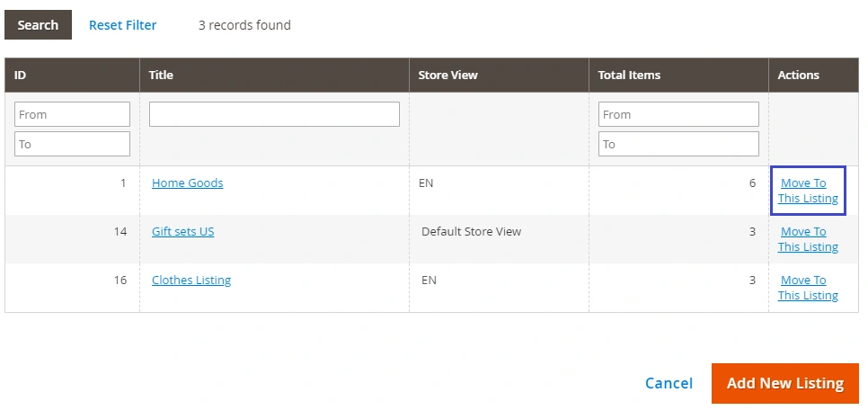Focus the ID From filter field

pyautogui.click(x=72, y=114)
